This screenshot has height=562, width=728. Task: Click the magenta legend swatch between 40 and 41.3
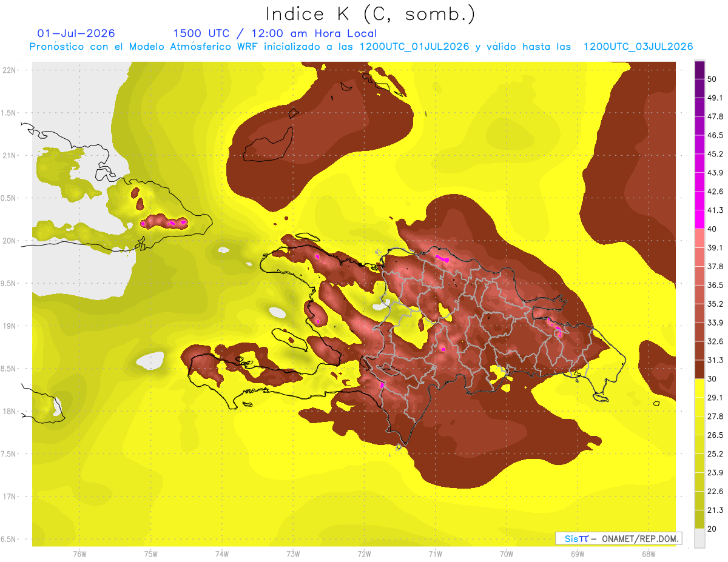(699, 219)
